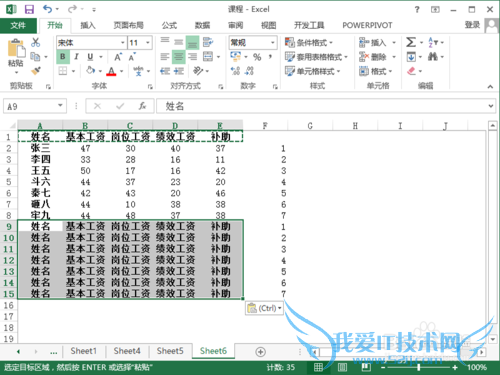
Task: Select the Format Painter brush
Action: pos(35,71)
